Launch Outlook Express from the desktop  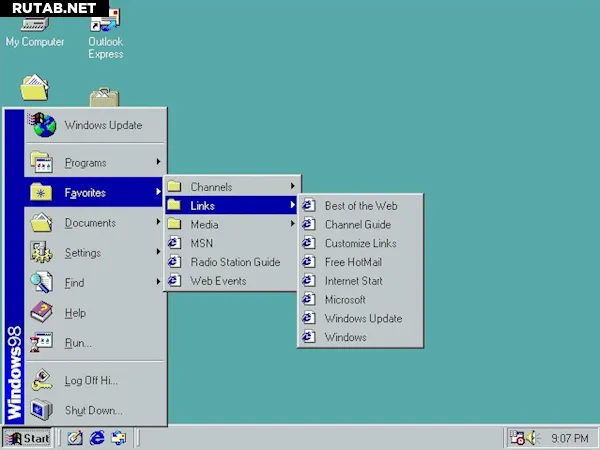[x=105, y=30]
